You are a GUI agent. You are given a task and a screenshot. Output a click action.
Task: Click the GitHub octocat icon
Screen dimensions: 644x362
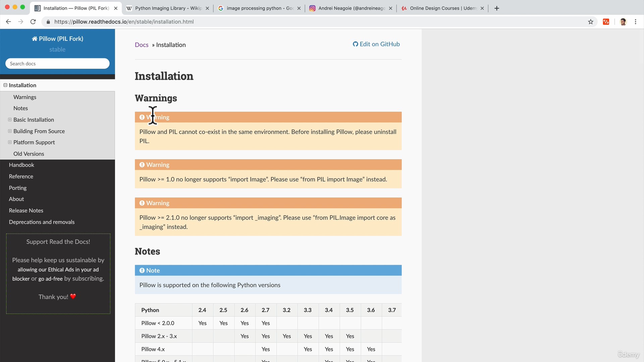tap(356, 44)
